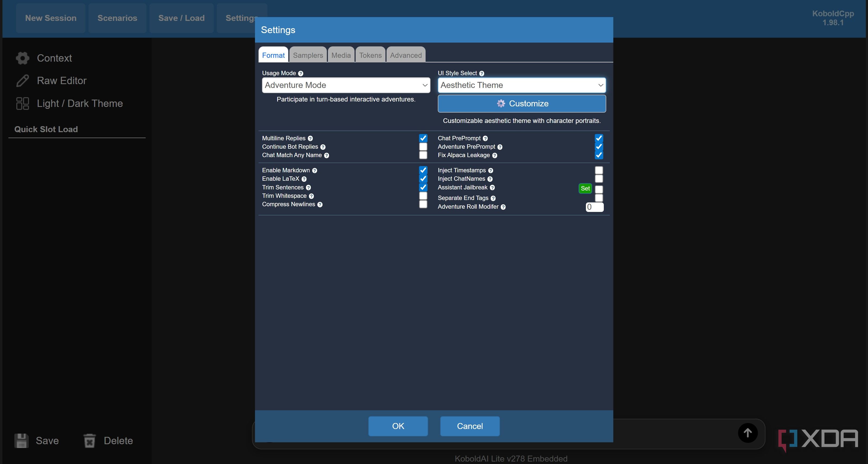This screenshot has height=464, width=868.
Task: Click the Delete trash can icon
Action: [90, 440]
